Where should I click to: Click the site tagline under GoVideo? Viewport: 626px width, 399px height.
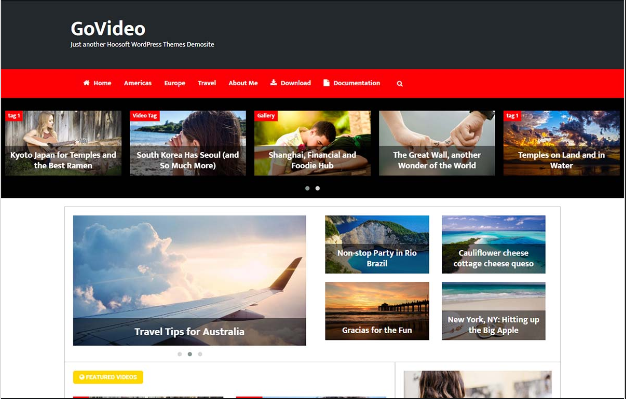coord(142,44)
